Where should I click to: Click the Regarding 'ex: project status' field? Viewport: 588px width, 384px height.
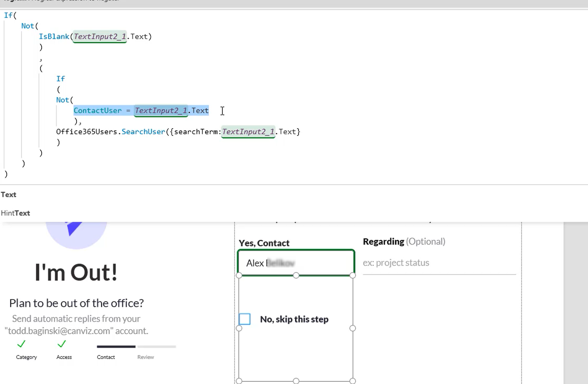[439, 263]
